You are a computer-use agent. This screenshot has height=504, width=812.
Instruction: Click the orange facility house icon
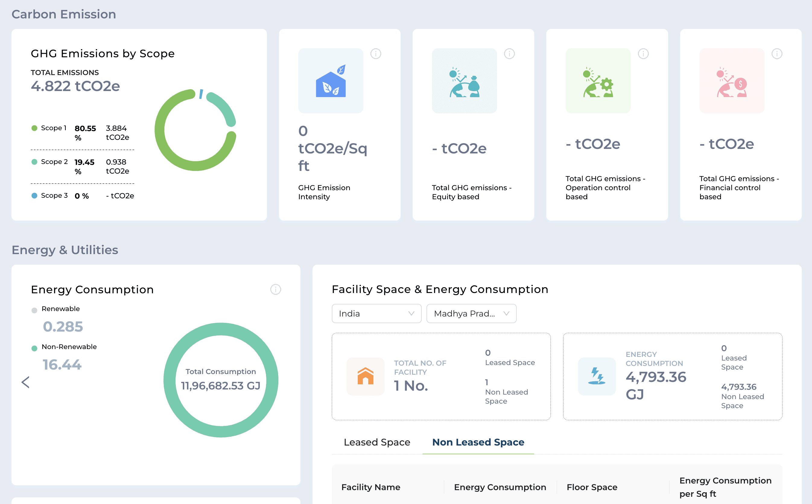[x=366, y=376]
